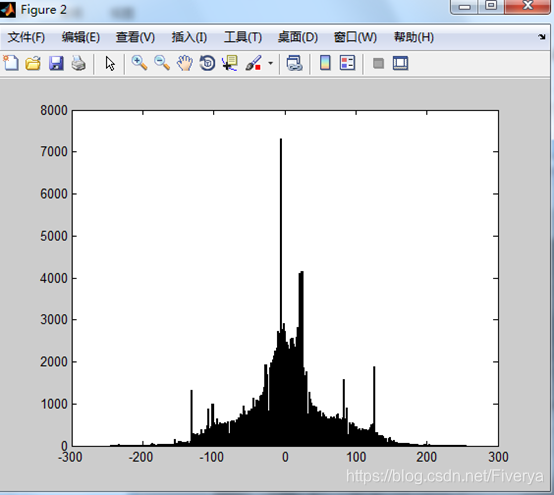This screenshot has width=554, height=495.
Task: Open the 工具(T) menu
Action: (x=243, y=37)
